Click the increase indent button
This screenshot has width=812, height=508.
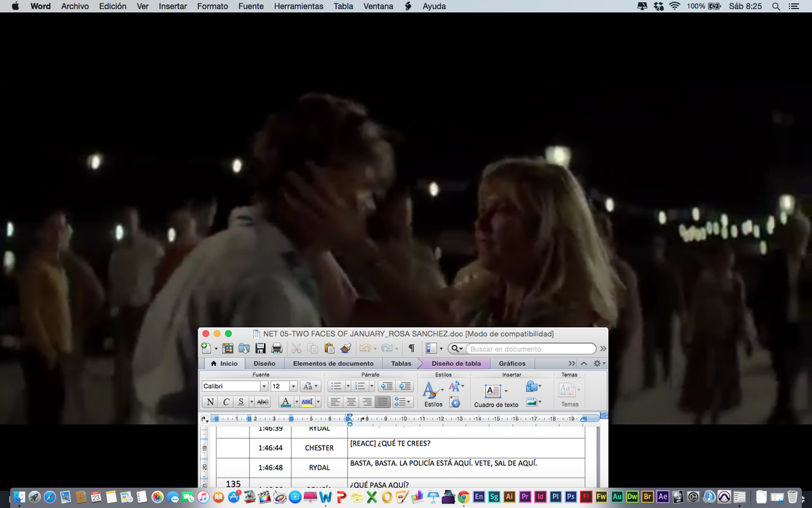(405, 386)
